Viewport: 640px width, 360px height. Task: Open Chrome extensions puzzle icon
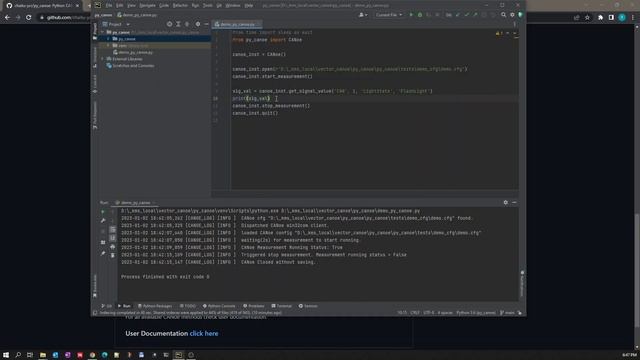[600, 18]
